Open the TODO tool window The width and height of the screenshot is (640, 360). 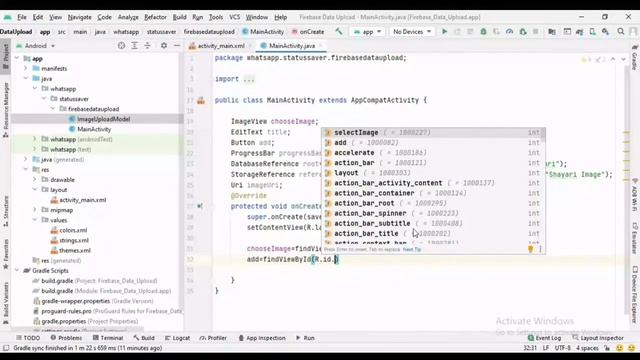point(28,338)
